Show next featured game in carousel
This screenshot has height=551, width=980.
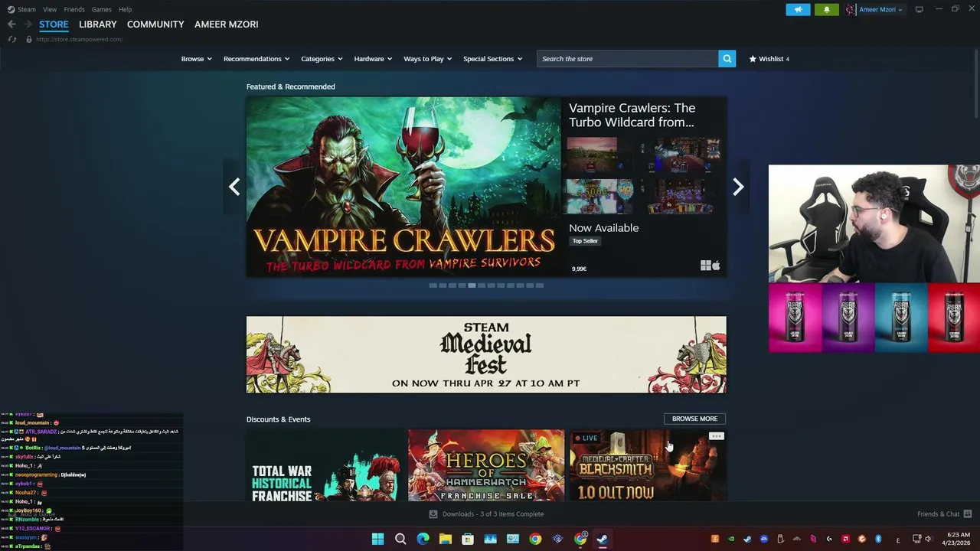[x=738, y=187]
